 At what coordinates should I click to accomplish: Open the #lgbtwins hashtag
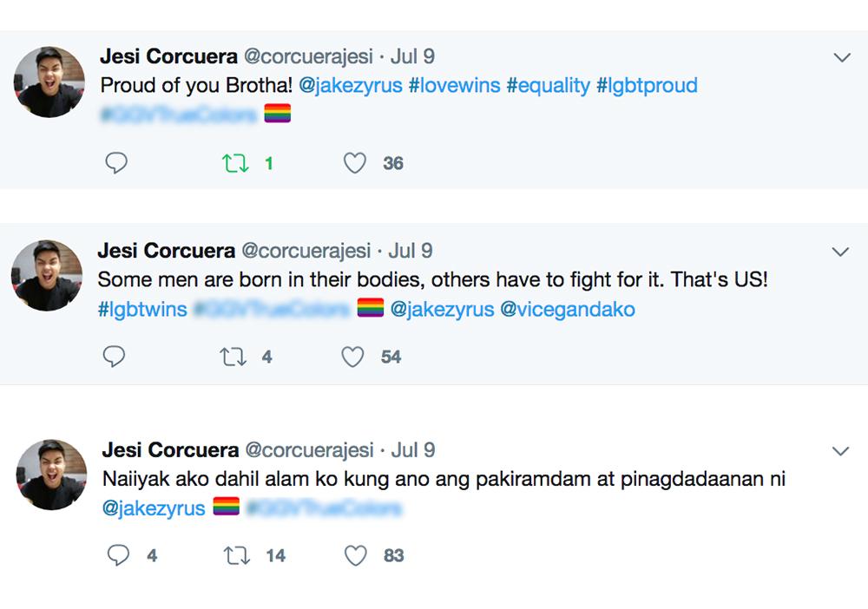point(142,309)
